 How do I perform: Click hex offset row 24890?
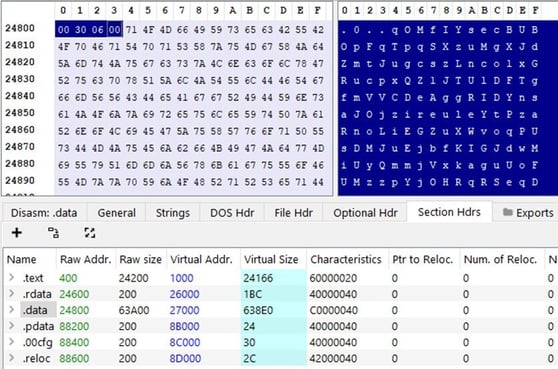[x=20, y=180]
